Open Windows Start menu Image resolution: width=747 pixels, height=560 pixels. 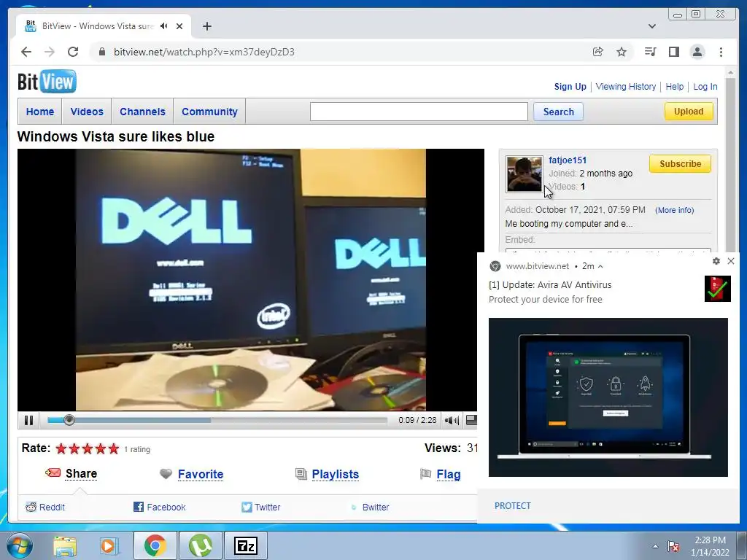[x=18, y=545]
